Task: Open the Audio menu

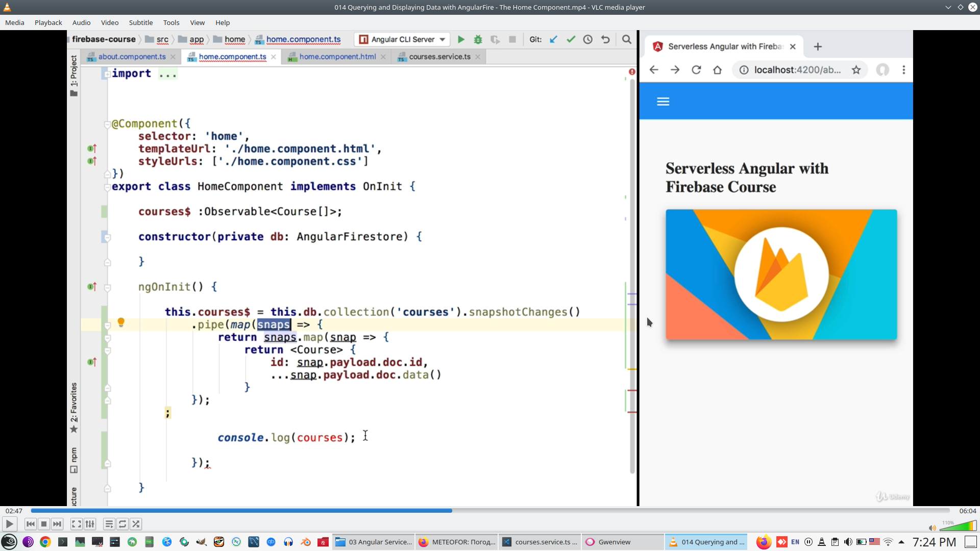Action: point(81,22)
